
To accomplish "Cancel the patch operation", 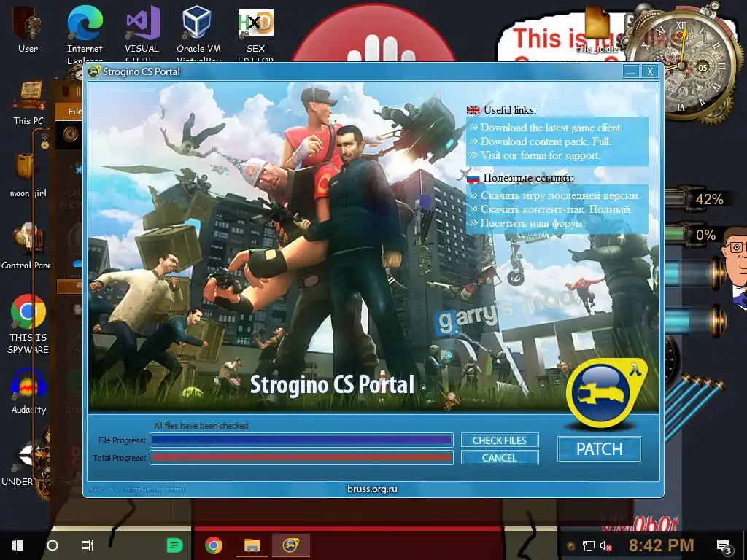I will (x=499, y=458).
